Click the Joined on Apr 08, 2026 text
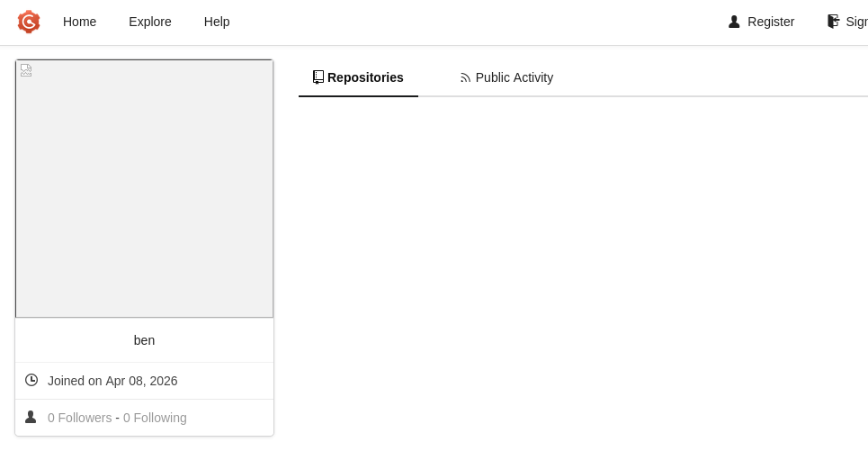The image size is (868, 451). click(x=112, y=381)
